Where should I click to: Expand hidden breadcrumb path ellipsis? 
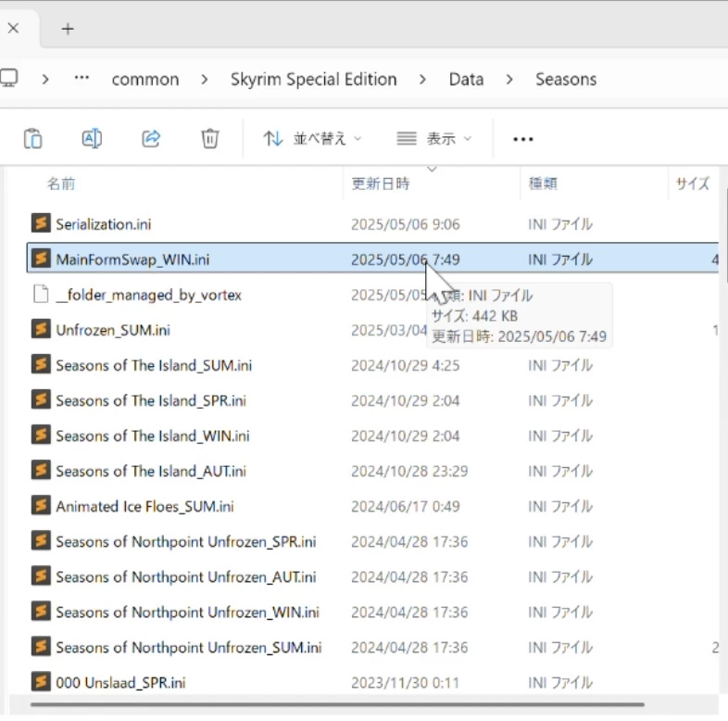(82, 79)
